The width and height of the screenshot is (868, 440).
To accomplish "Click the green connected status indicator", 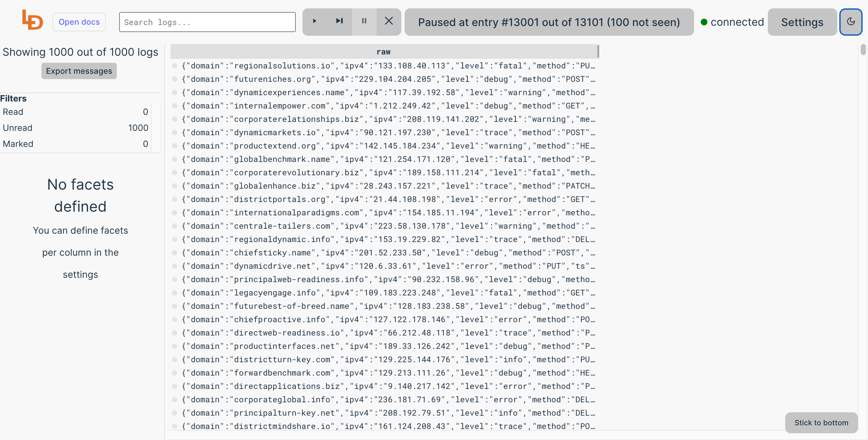I will tap(704, 22).
